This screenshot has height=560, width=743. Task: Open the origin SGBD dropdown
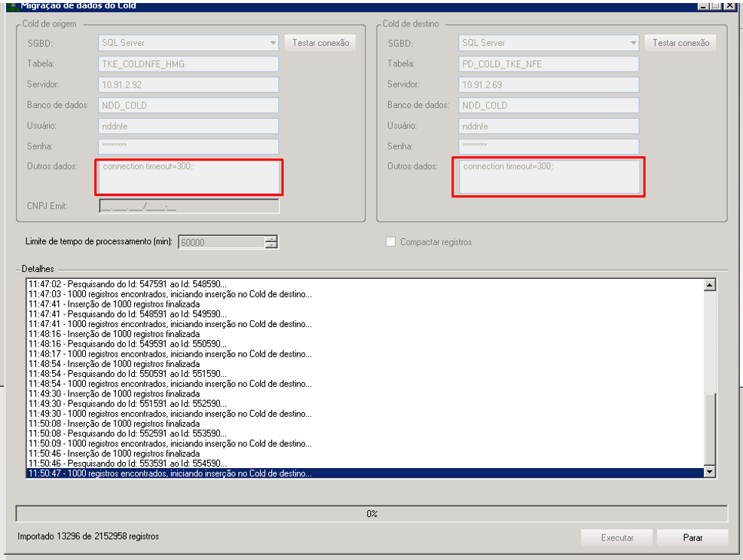(272, 43)
